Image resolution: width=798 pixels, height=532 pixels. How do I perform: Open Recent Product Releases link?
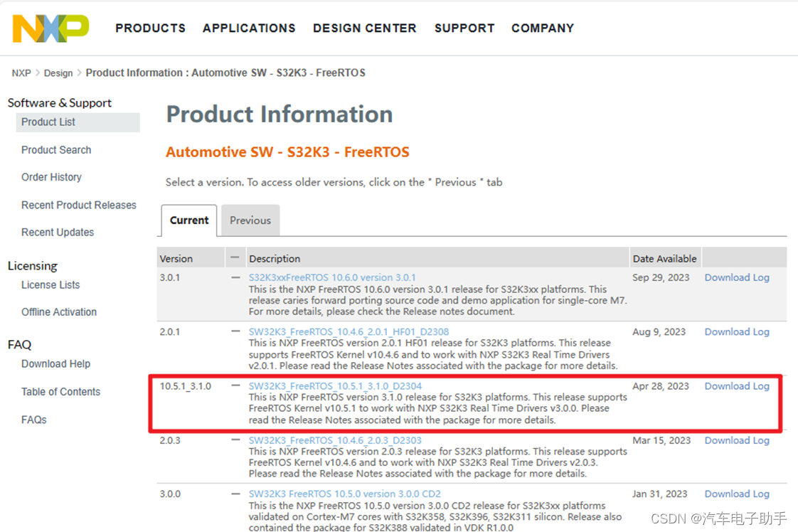tap(79, 205)
